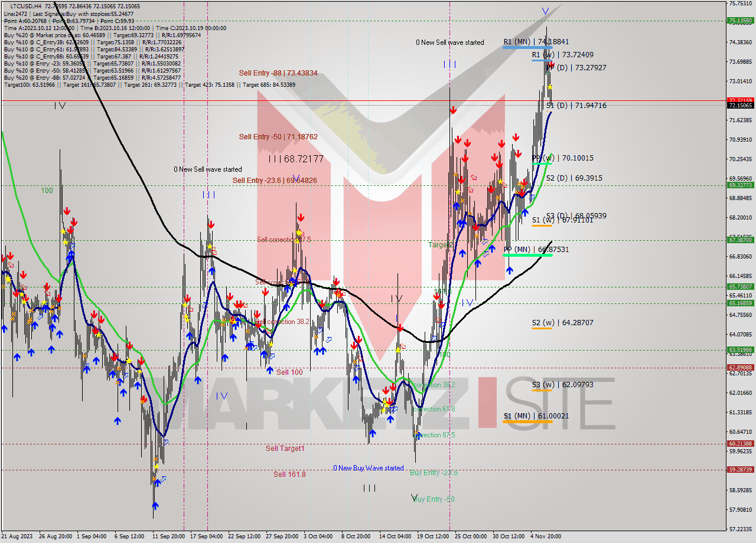Click the S3 (D) | 68.05939 label
Screen dimensions: 756x543
(576, 216)
